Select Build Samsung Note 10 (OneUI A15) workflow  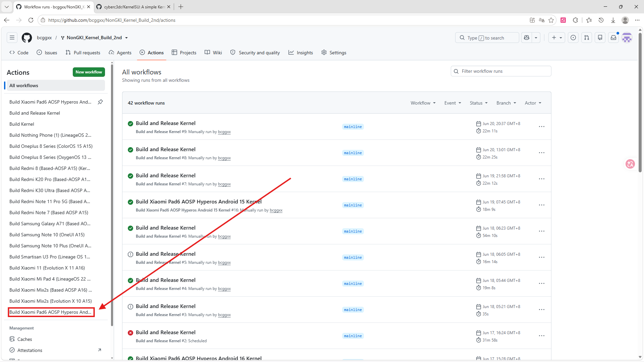(x=47, y=235)
